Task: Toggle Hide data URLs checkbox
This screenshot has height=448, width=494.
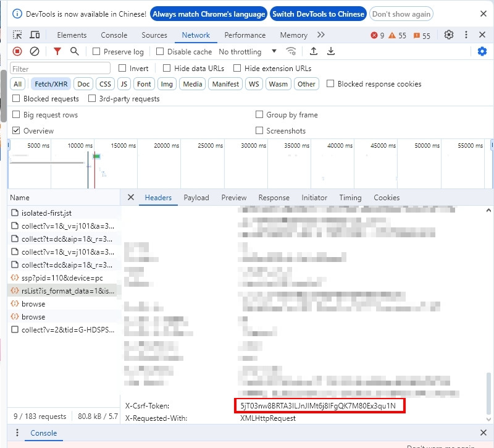Action: [x=167, y=68]
